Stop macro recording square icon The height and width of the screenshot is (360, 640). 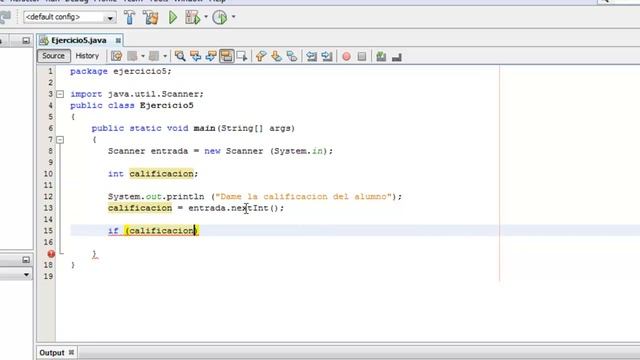[x=362, y=56]
